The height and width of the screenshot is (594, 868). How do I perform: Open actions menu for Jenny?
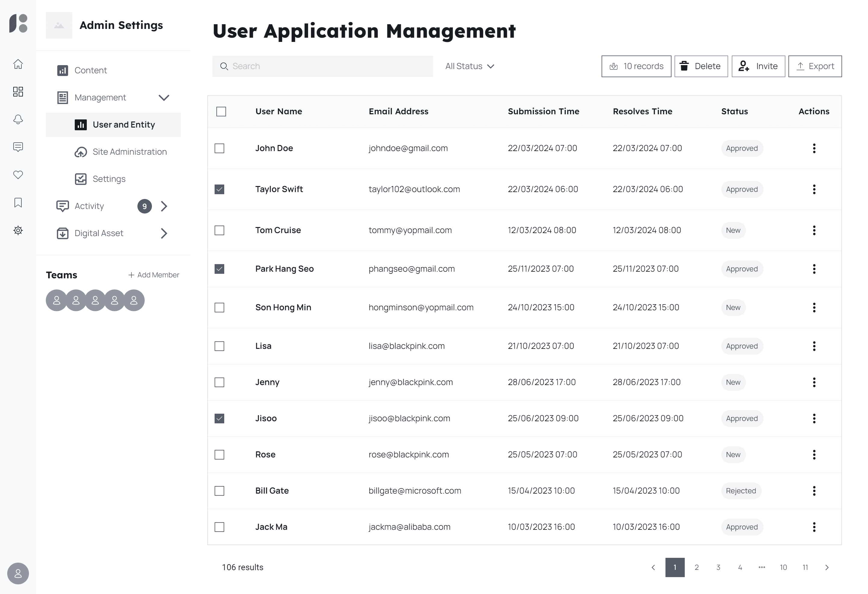click(x=814, y=382)
